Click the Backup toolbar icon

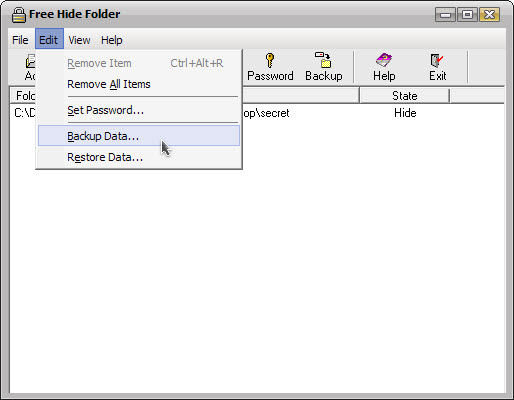tap(323, 60)
